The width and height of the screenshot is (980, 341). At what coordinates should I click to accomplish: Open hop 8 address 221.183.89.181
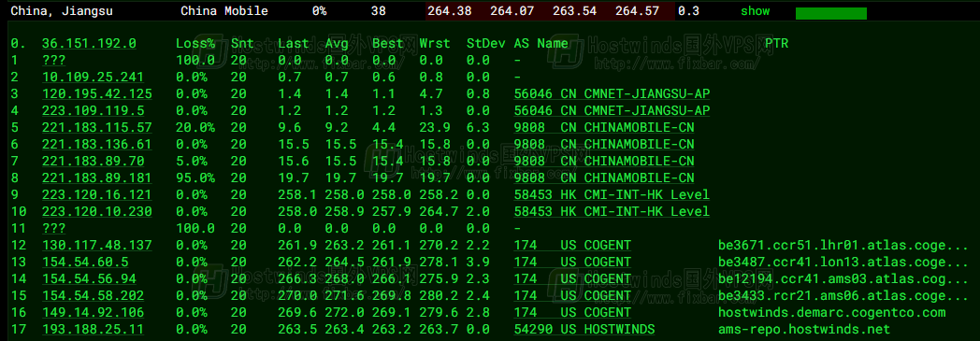tap(97, 178)
